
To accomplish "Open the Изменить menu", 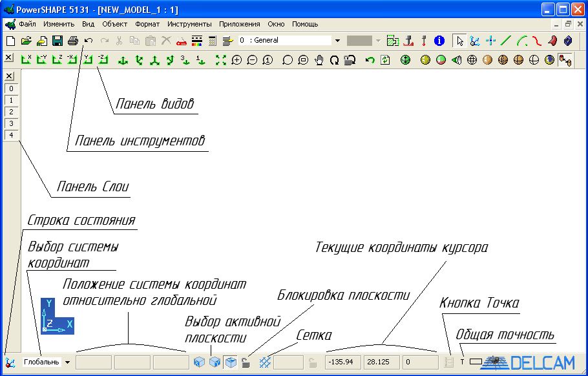I will click(x=59, y=24).
